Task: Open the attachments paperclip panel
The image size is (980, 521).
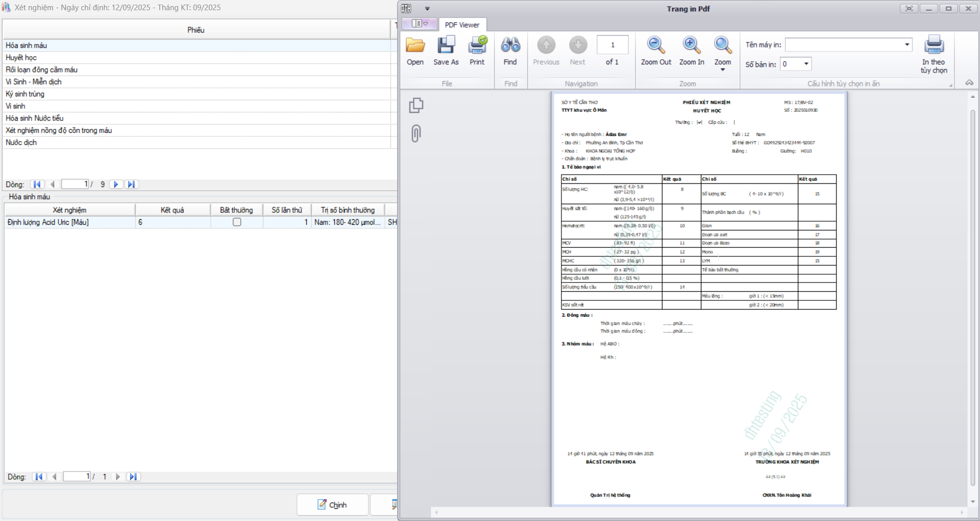Action: [416, 134]
